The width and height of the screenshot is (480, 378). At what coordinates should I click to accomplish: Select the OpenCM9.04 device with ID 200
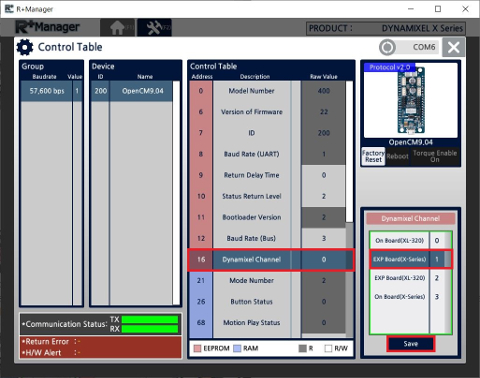[x=132, y=91]
